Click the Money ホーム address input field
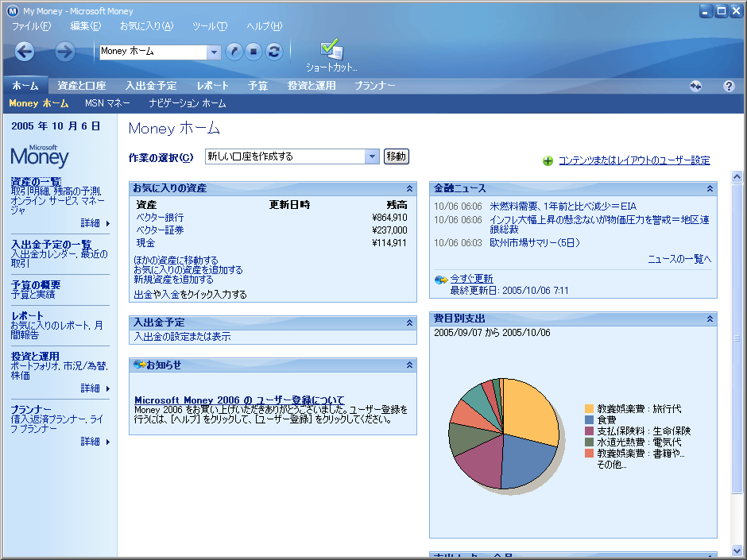The width and height of the screenshot is (747, 560). click(153, 52)
